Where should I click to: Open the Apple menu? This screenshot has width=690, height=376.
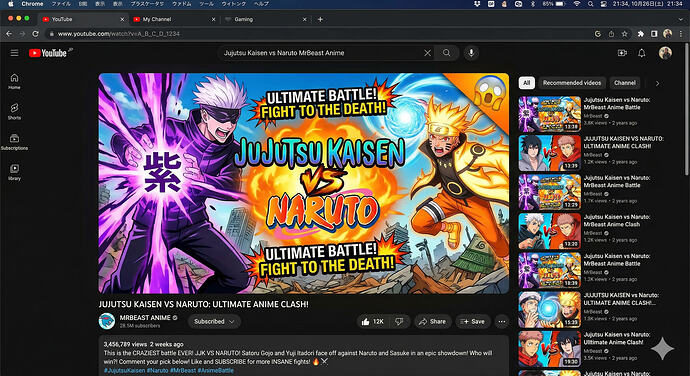click(11, 4)
